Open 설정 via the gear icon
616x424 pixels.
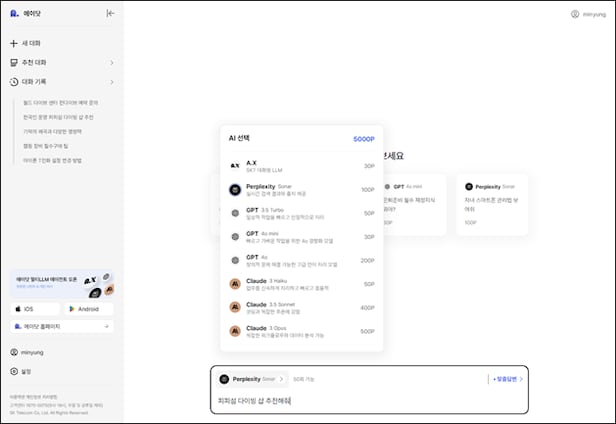click(13, 371)
